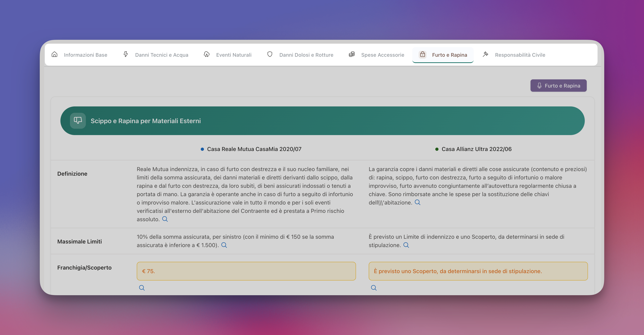Switch to the Eventi Naturali tab

click(234, 55)
